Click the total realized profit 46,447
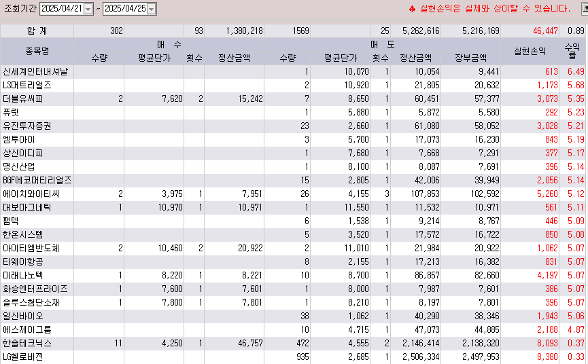 [x=545, y=31]
